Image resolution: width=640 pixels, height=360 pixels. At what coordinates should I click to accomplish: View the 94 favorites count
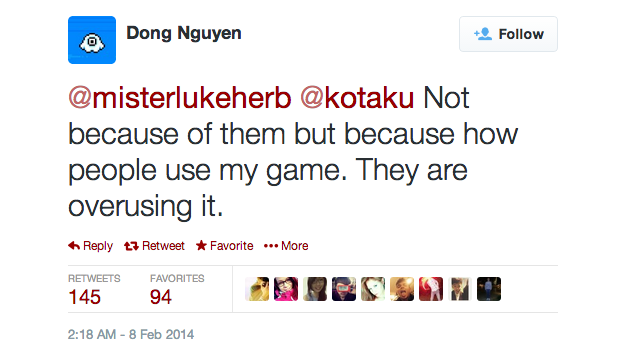pos(161,297)
